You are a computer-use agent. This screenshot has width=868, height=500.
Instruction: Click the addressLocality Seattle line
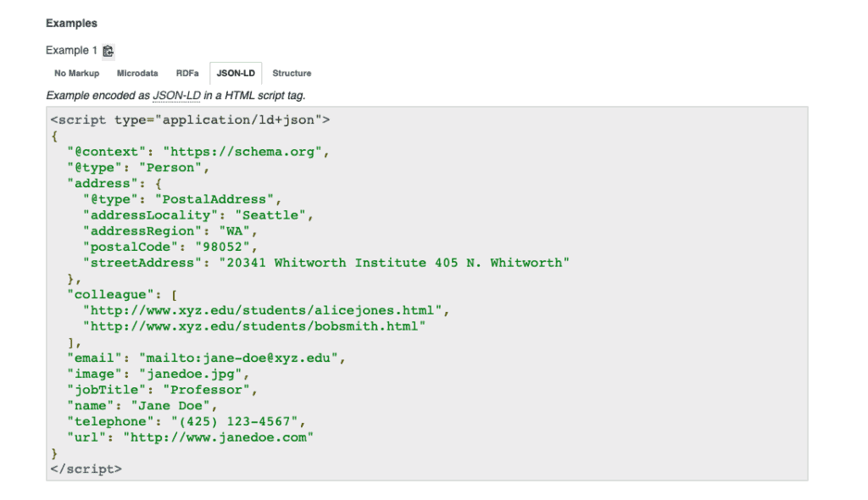[198, 215]
